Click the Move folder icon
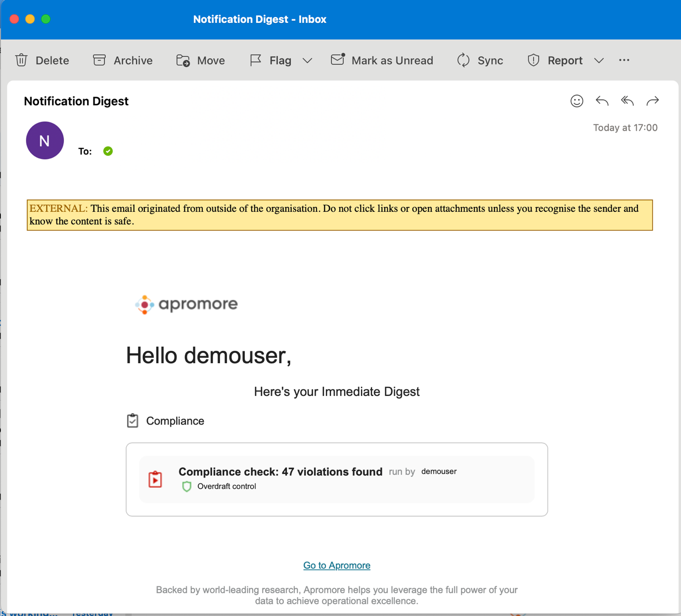The height and width of the screenshot is (616, 681). click(x=183, y=60)
